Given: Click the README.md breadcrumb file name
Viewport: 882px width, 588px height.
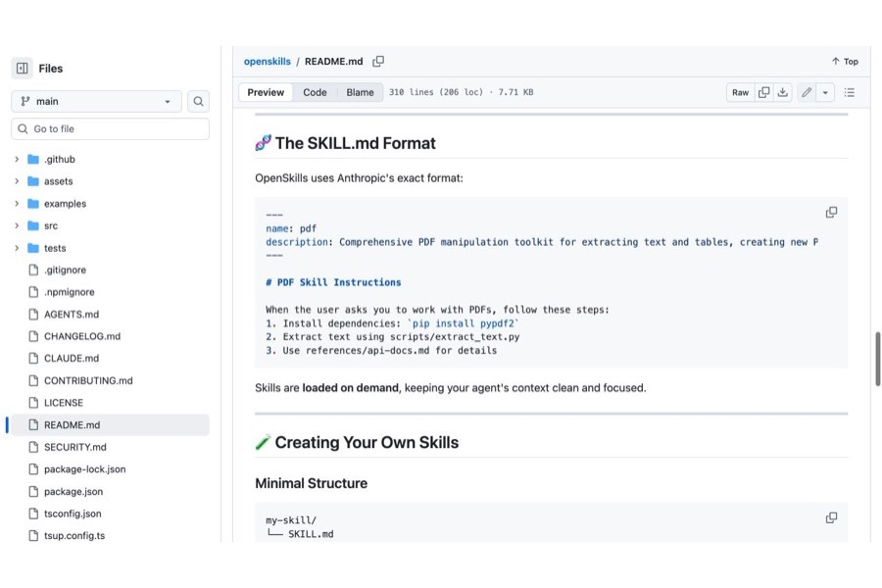Looking at the screenshot, I should [x=333, y=62].
